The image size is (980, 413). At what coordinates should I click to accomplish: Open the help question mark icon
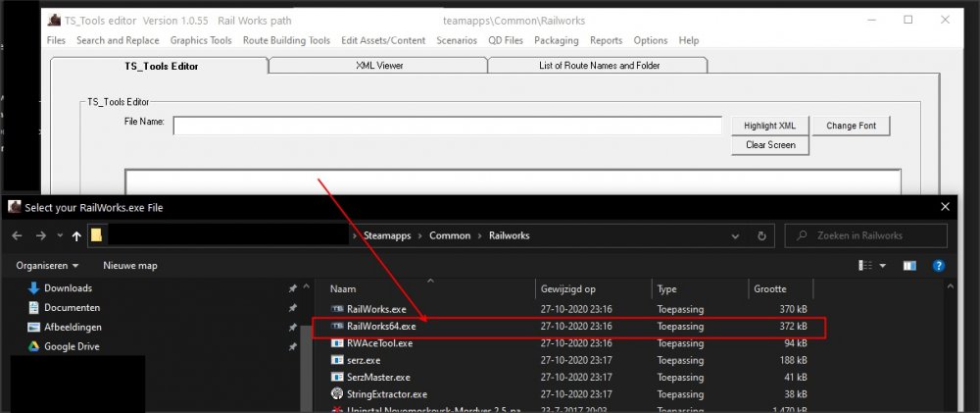938,266
